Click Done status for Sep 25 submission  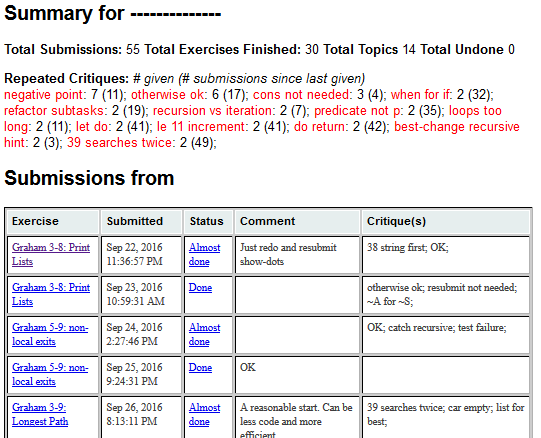200,368
